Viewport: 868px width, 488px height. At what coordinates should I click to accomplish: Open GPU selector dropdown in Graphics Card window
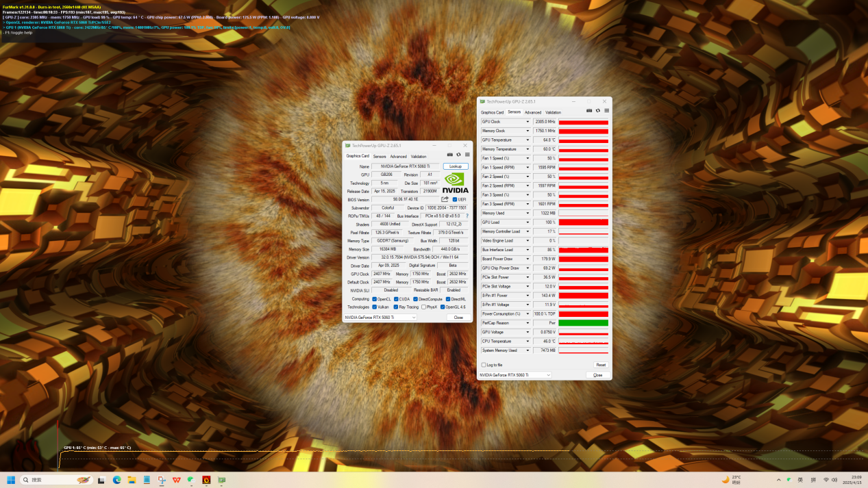380,318
